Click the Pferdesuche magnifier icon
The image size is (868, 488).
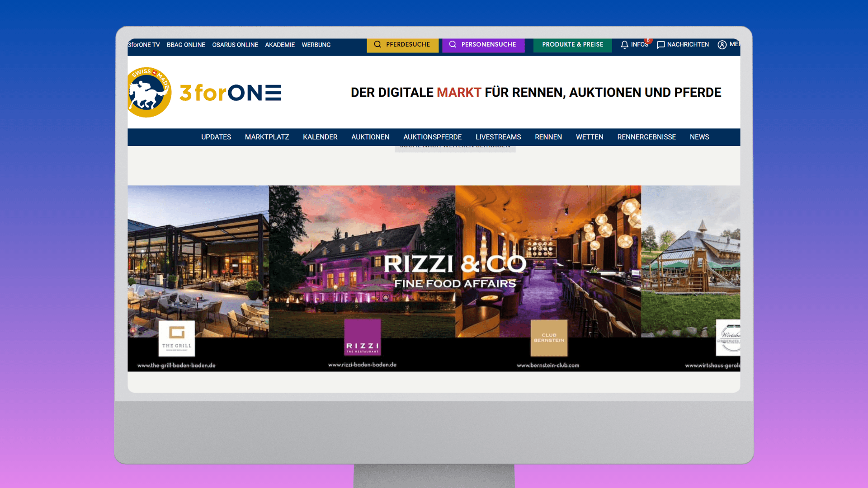[377, 45]
